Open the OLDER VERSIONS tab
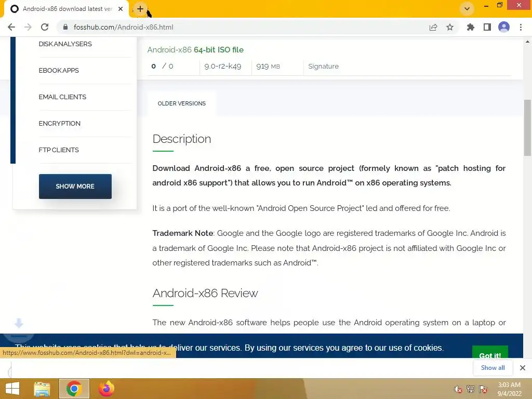 click(x=181, y=103)
